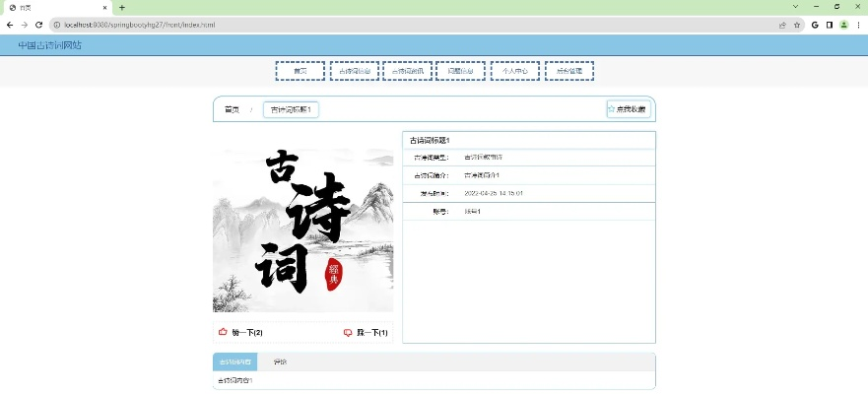Open 古诗词信息 in the navigation bar

[354, 71]
